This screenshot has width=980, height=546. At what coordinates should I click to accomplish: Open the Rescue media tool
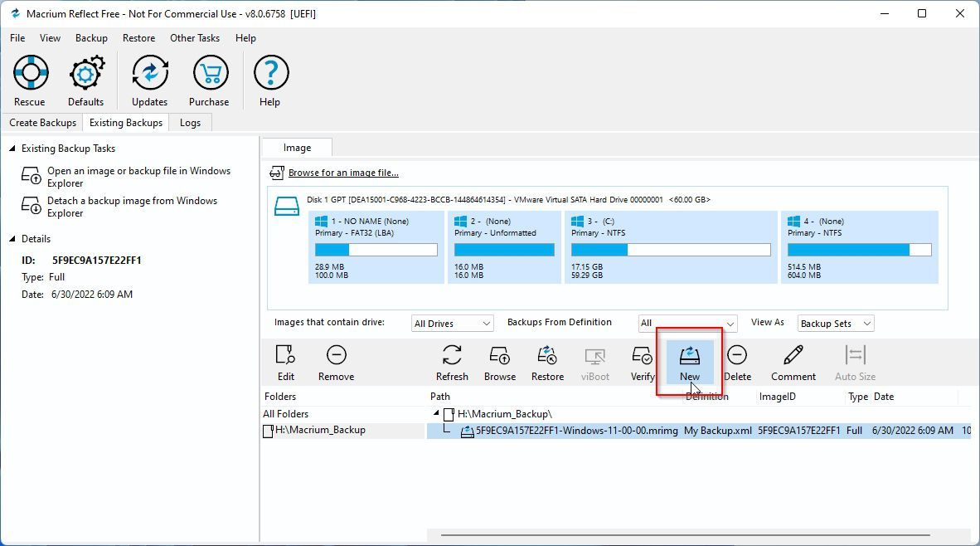30,80
